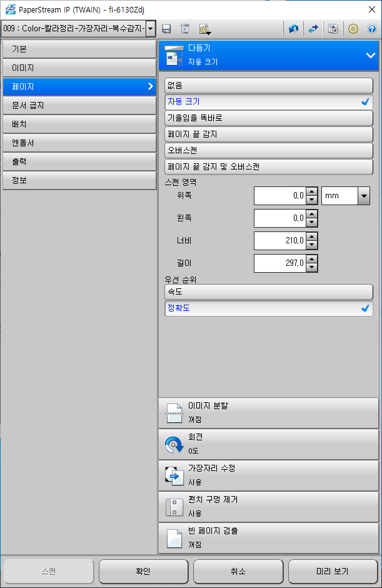
Task: Click the 펀치 구멍 제거 punch hole icon
Action: [x=174, y=507]
